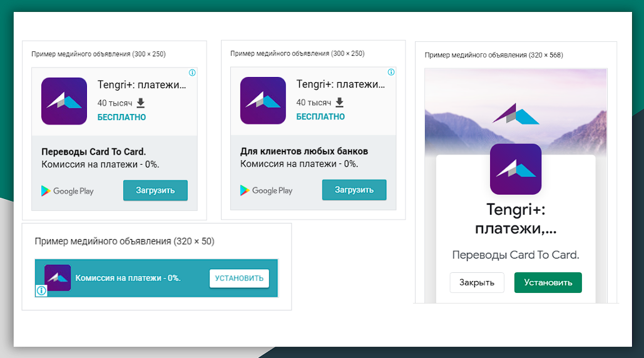This screenshot has width=644, height=358.
Task: Click 'БЕСПЛАТНО' label in 'Переводы Card To Card' ad
Action: 121,118
